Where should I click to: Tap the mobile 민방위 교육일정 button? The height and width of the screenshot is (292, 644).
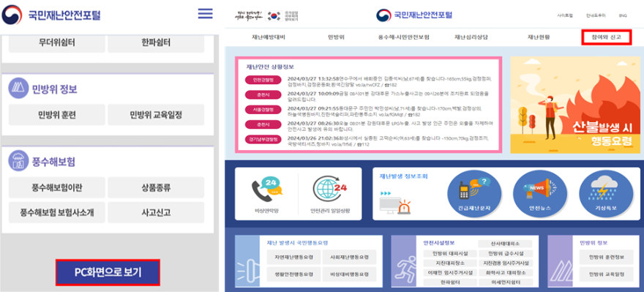coord(156,115)
